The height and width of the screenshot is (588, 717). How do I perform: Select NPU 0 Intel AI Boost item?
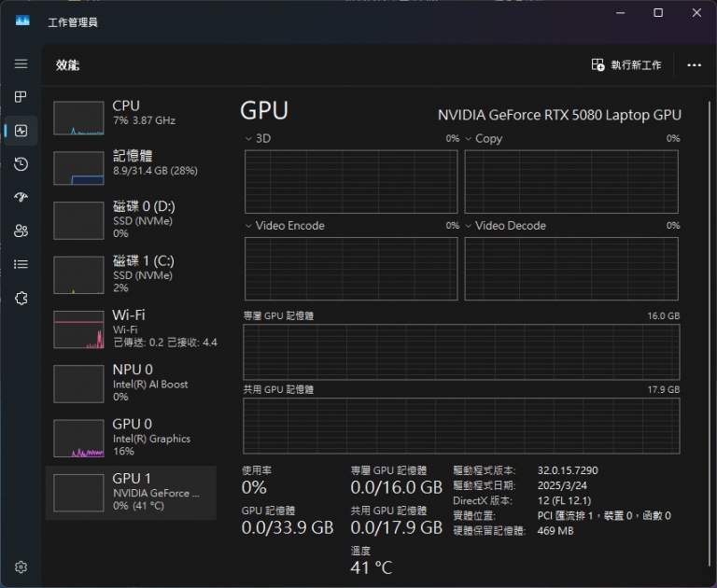coord(131,384)
